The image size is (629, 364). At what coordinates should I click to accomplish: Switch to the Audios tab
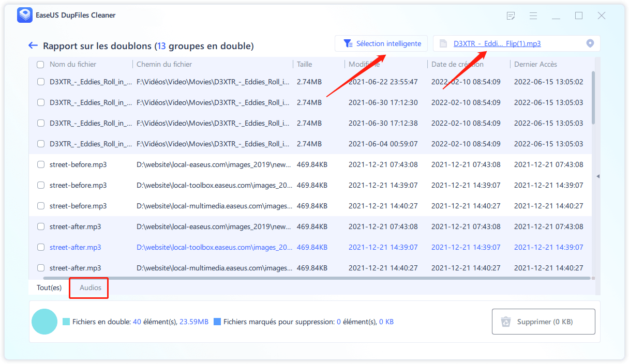pyautogui.click(x=91, y=287)
